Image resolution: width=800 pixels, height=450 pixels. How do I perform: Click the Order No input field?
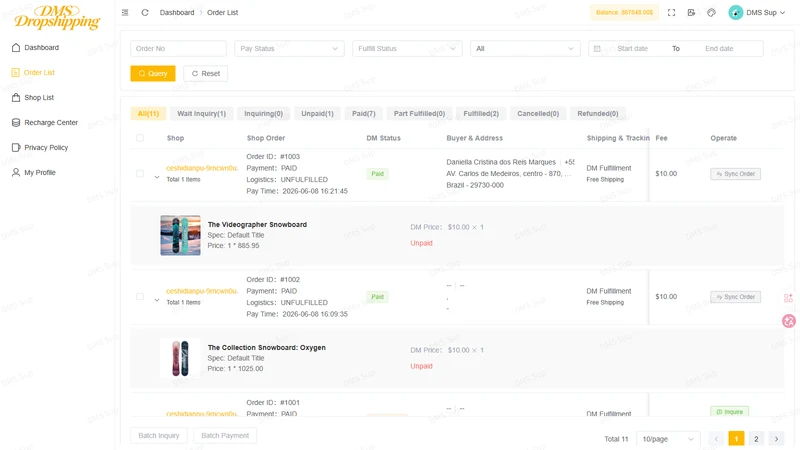178,48
